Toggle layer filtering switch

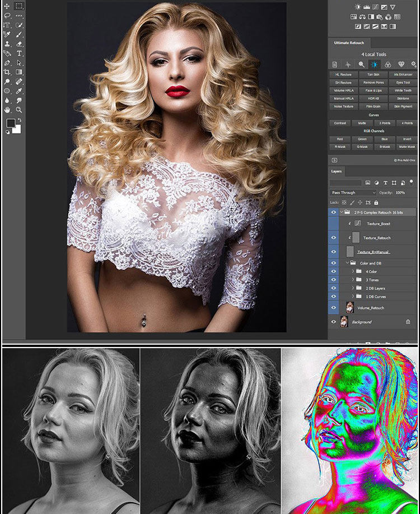(x=411, y=182)
